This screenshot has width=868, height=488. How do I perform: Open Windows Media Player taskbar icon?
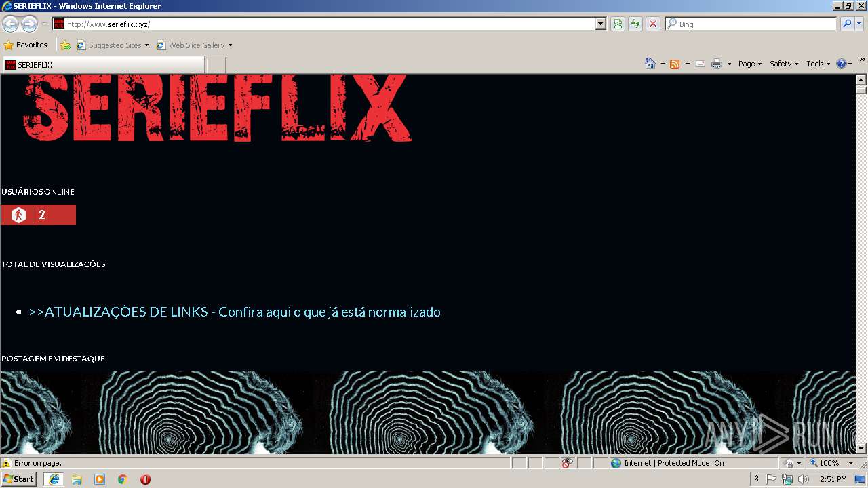[x=100, y=479]
